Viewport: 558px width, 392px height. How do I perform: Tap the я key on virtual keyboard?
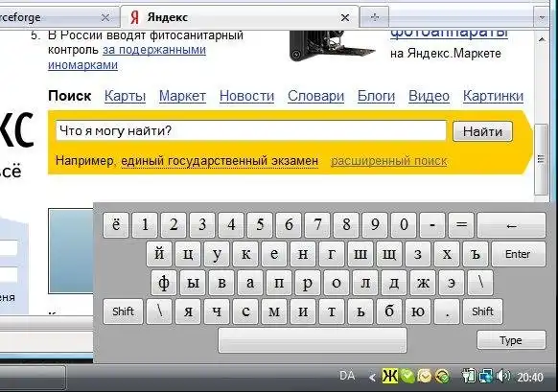click(188, 311)
